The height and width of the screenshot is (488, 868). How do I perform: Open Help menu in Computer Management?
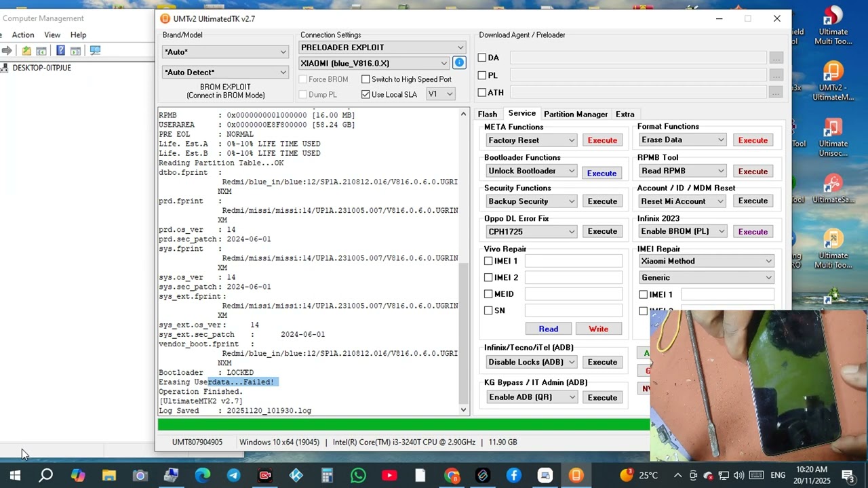[x=79, y=35]
